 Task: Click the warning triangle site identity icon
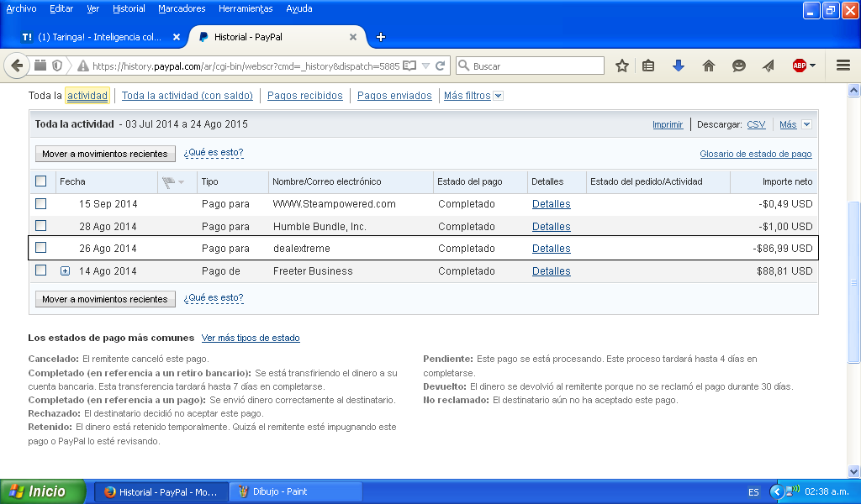coord(83,66)
